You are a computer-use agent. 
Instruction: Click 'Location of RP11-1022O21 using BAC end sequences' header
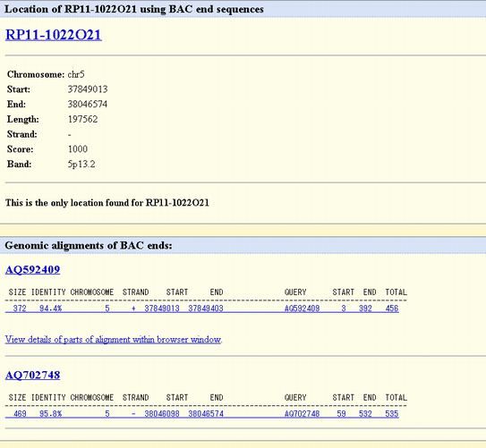click(x=134, y=9)
